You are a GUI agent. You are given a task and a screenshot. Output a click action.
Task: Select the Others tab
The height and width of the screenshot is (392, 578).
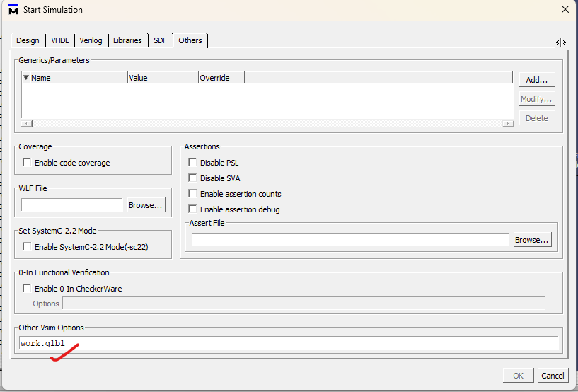(x=190, y=40)
